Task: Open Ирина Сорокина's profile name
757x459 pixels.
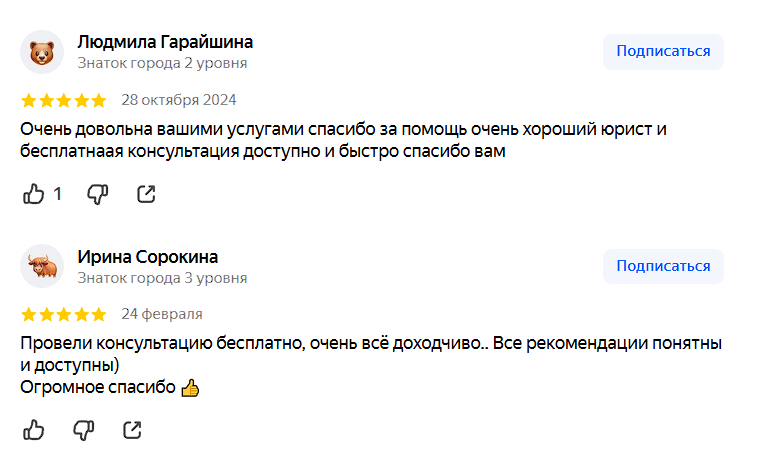Action: pos(147,257)
